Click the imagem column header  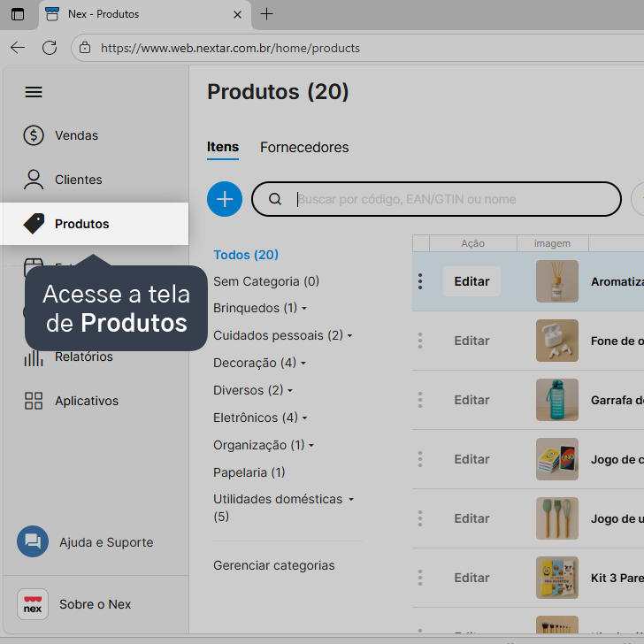552,243
